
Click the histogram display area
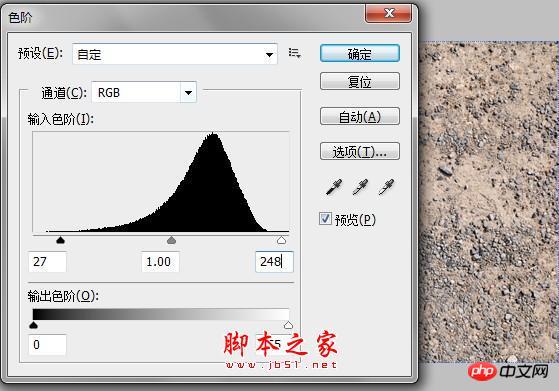[161, 182]
